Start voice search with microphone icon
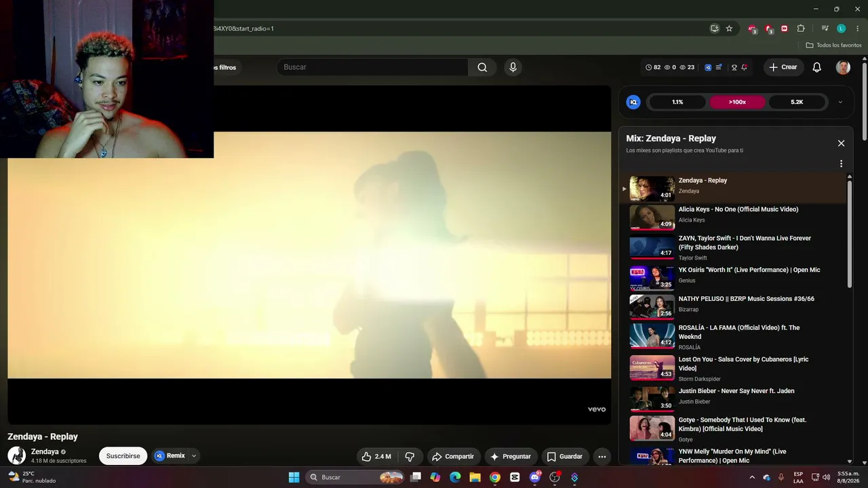The height and width of the screenshot is (488, 868). [513, 67]
